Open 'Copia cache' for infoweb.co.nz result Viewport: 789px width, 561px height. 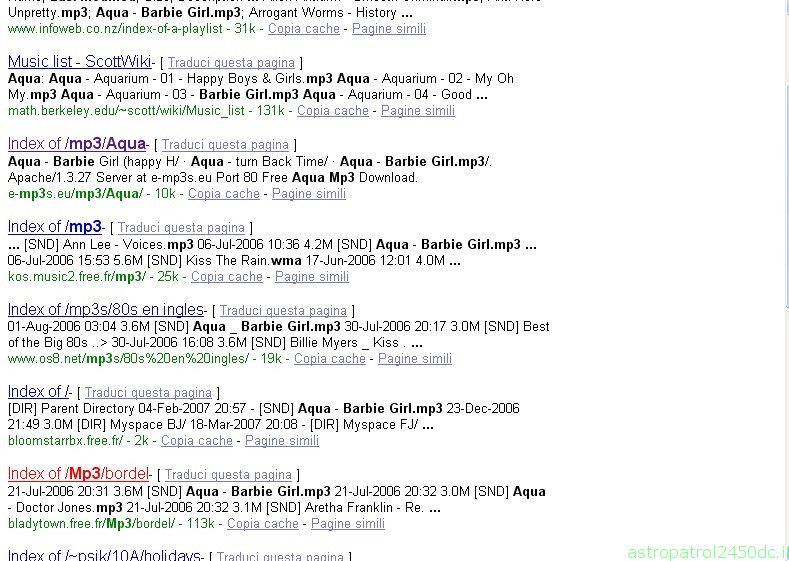(x=303, y=29)
